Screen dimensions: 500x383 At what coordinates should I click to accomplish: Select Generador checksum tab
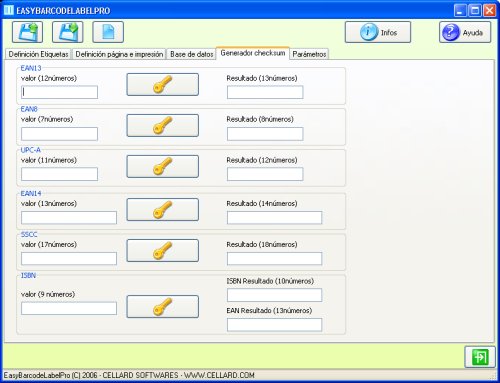coord(253,53)
